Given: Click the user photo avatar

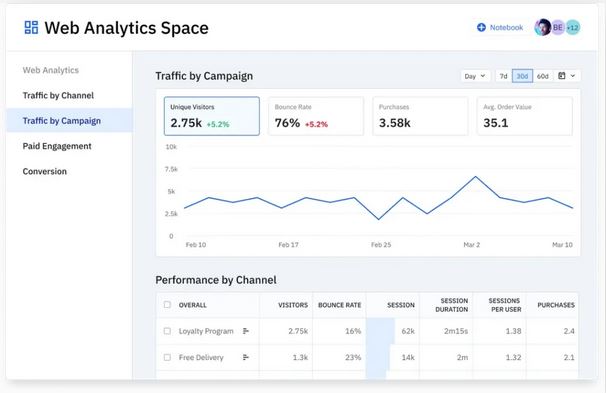Looking at the screenshot, I should (x=542, y=27).
